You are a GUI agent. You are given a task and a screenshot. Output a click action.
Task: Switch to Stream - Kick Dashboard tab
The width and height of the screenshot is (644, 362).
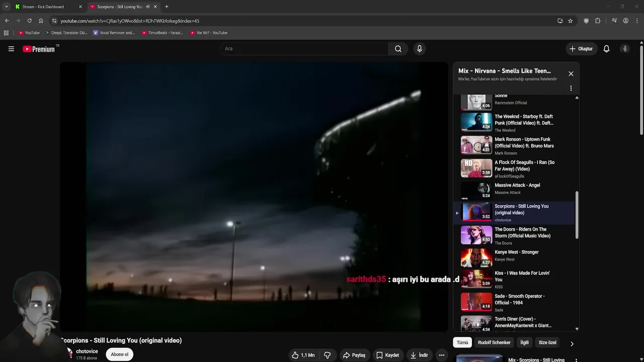click(49, 7)
